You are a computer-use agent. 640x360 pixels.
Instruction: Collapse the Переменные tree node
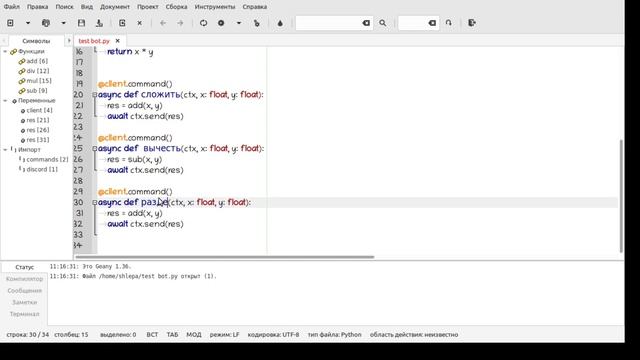point(5,100)
